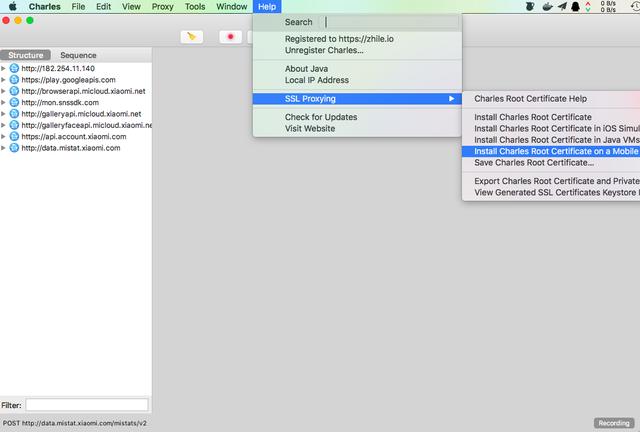Screen dimensions: 640x432
Task: Choose Save Charles Root Certificate…
Action: (x=551, y=163)
